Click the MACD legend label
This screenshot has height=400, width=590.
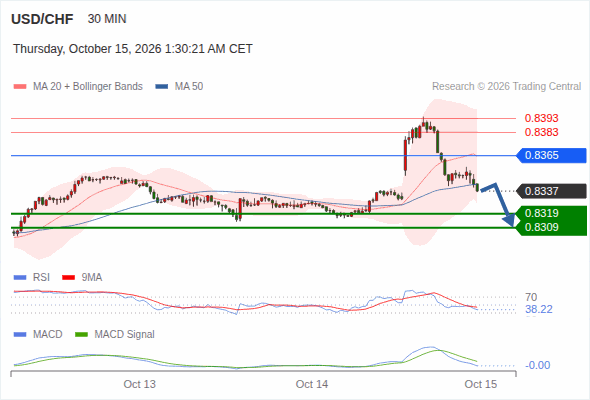47,335
